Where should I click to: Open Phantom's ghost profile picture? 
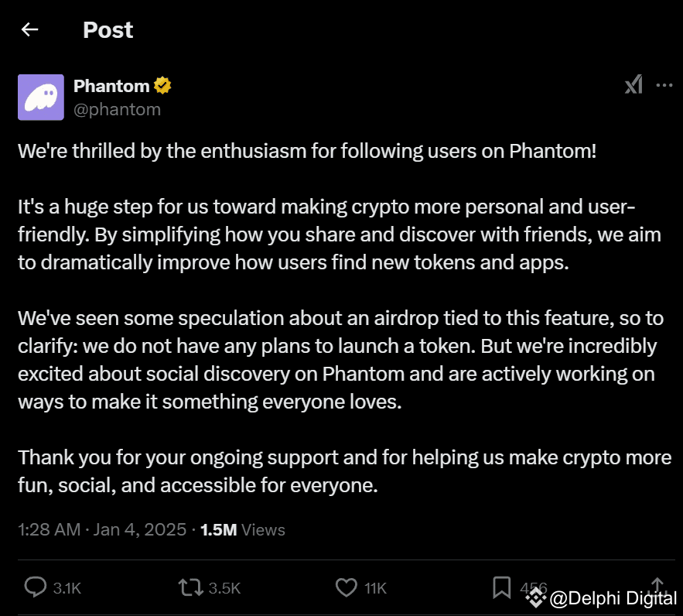point(41,98)
